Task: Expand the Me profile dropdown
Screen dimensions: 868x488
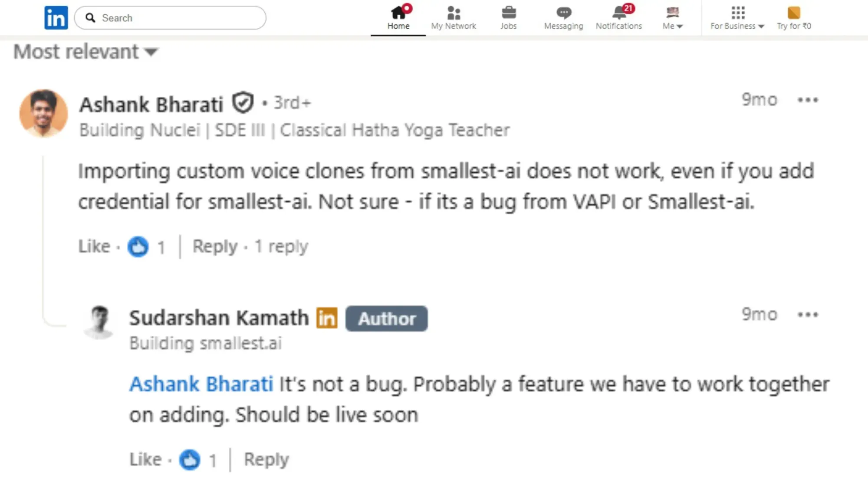Action: (671, 17)
